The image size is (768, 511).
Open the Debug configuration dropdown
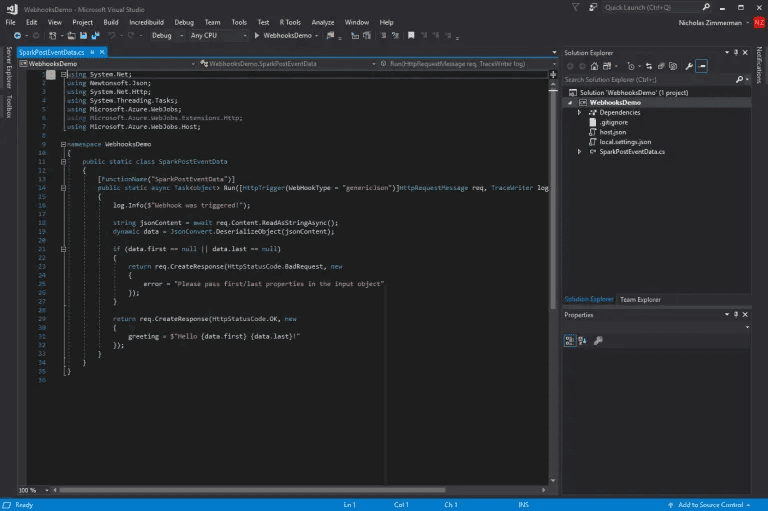(166, 36)
